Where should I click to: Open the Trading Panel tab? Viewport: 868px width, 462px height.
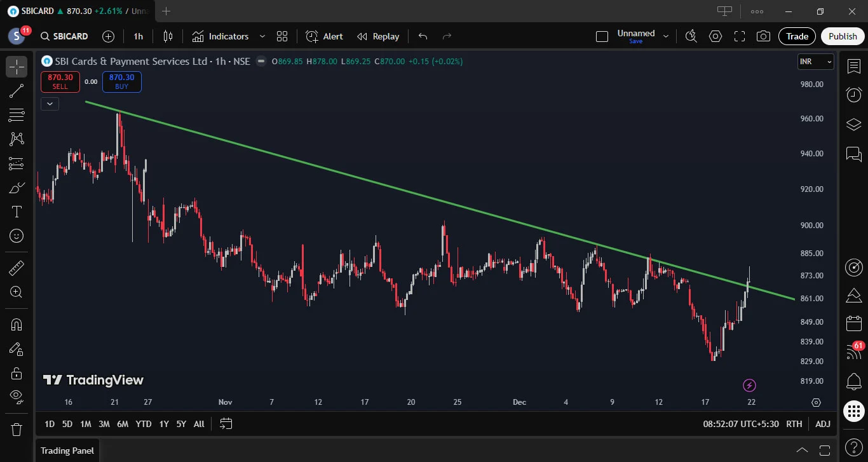point(67,451)
